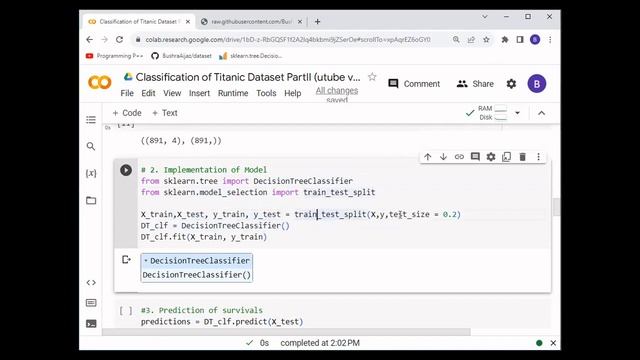The height and width of the screenshot is (360, 640).
Task: Open the Files folder panel
Action: (x=91, y=200)
